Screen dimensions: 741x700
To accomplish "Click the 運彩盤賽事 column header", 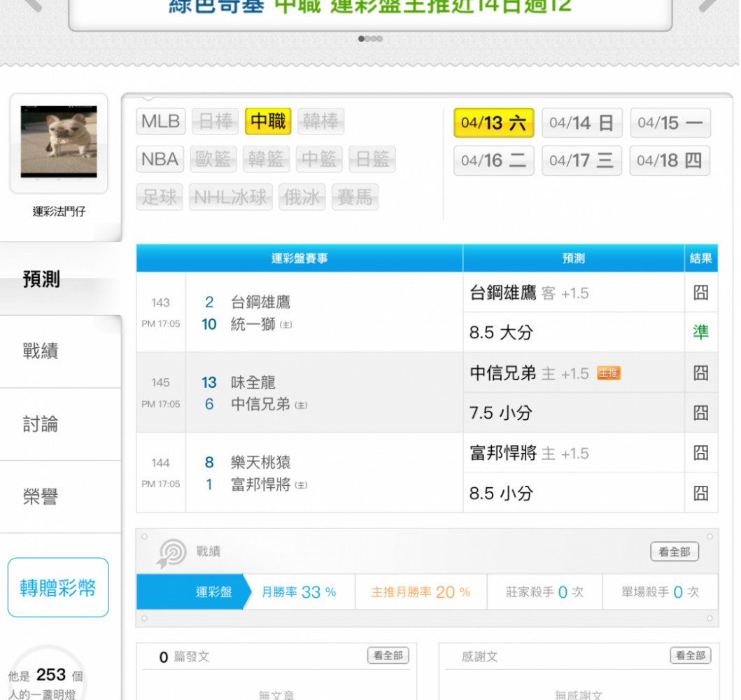I will 299,258.
